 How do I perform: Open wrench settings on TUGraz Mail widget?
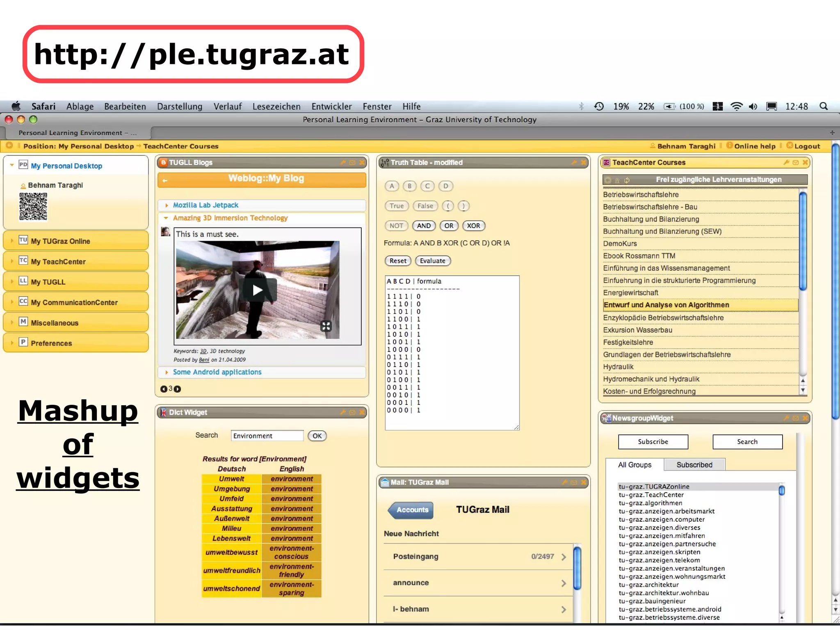(x=564, y=482)
